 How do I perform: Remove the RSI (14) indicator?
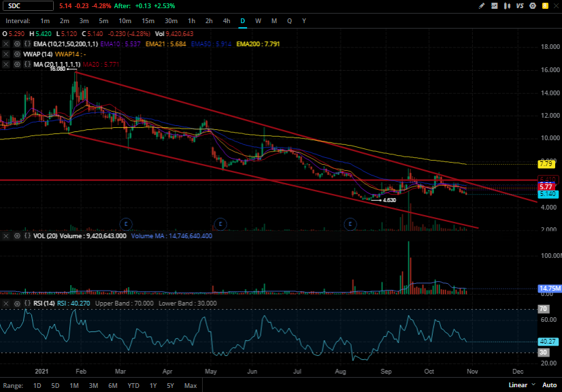5,304
